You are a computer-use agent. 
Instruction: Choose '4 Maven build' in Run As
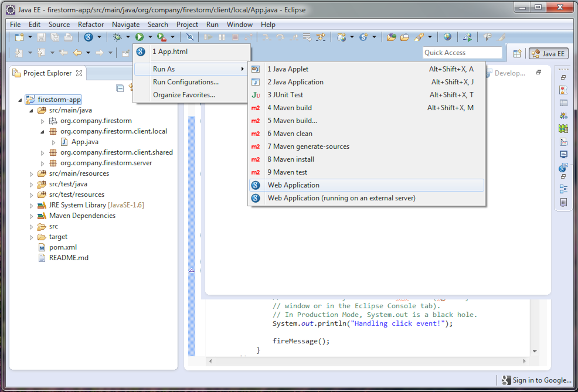point(366,108)
